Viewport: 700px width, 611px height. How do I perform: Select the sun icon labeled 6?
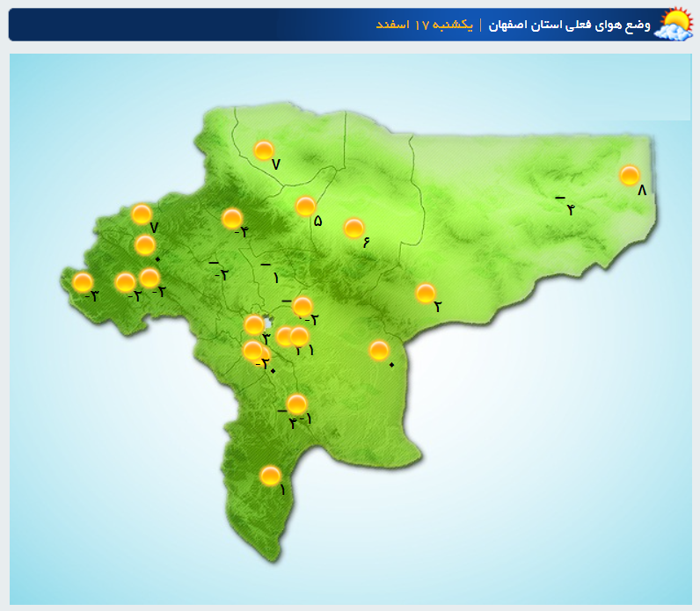pyautogui.click(x=354, y=228)
